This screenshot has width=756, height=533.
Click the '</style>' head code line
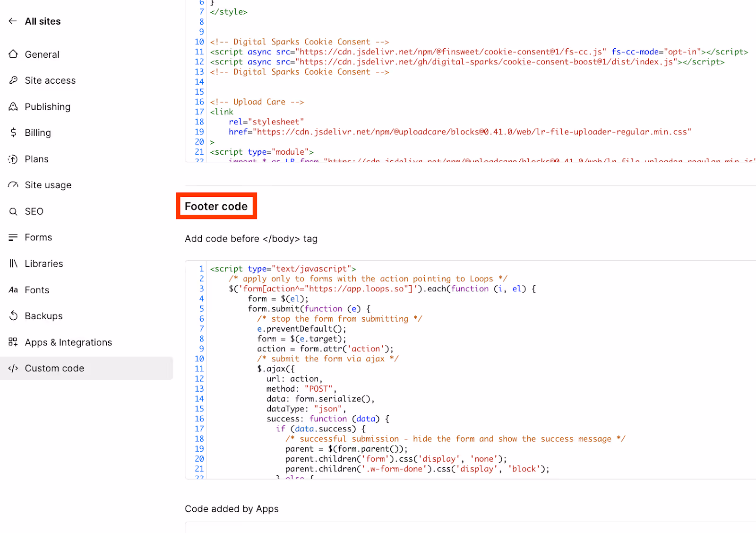pos(229,12)
